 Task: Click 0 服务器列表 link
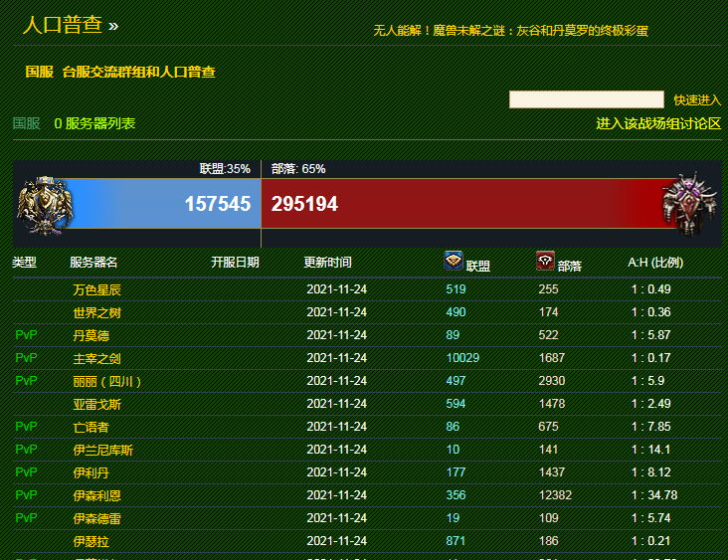coord(94,123)
